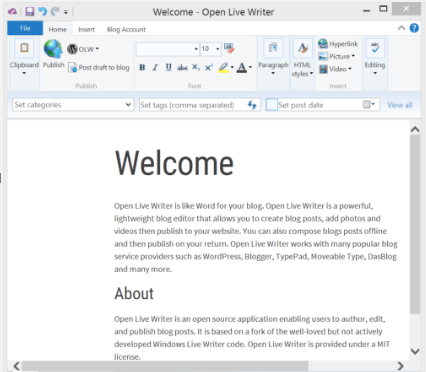426x372 pixels.
Task: Apply the font color A
Action: tap(242, 67)
